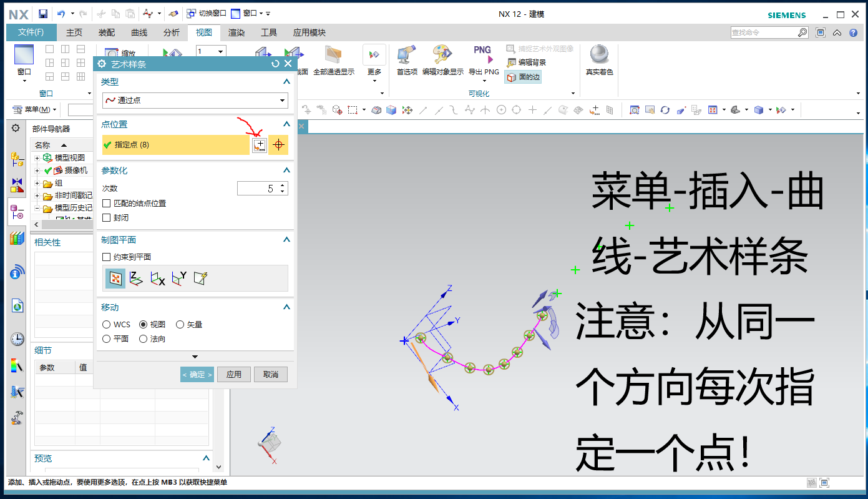The image size is (868, 499).
Task: Activate the 面的边 option
Action: coord(522,76)
